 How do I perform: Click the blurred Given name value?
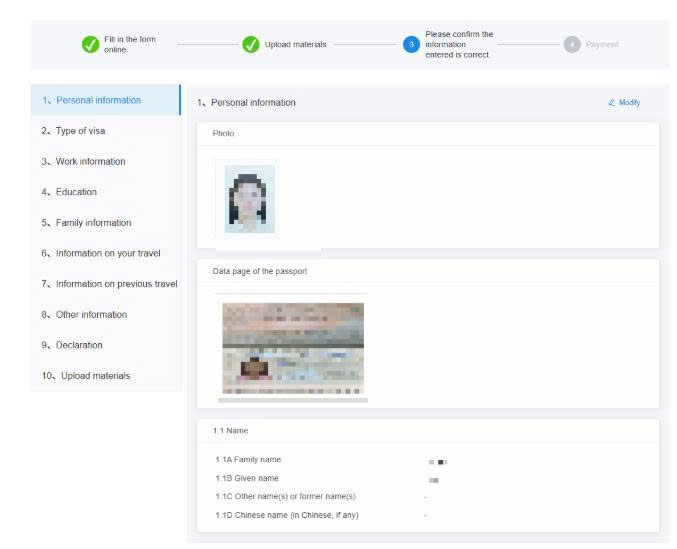pyautogui.click(x=433, y=480)
